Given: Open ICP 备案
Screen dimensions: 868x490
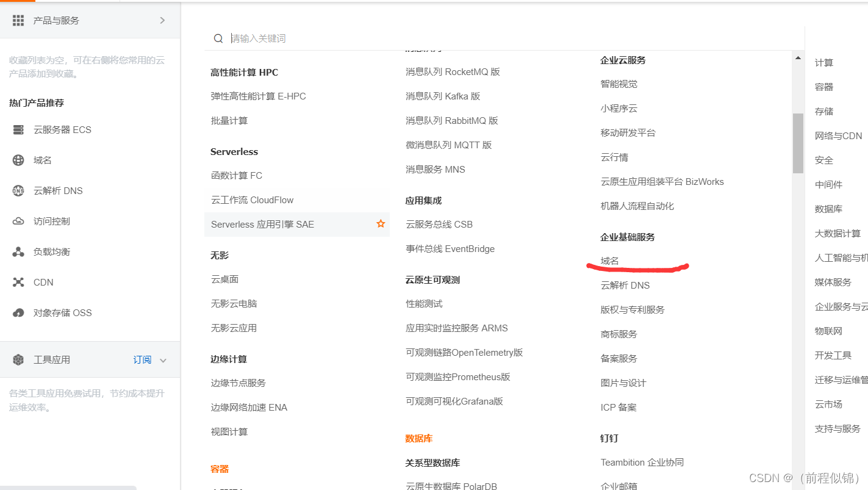Looking at the screenshot, I should pos(619,407).
